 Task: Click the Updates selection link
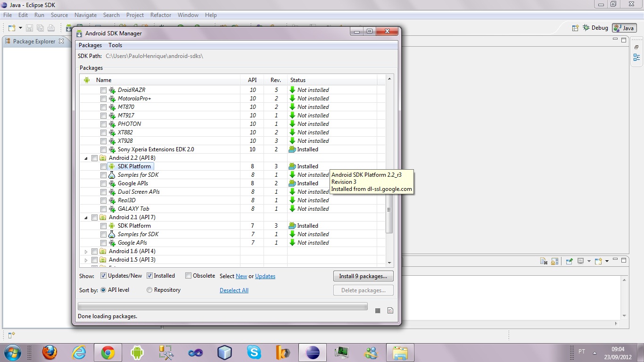coord(265,276)
